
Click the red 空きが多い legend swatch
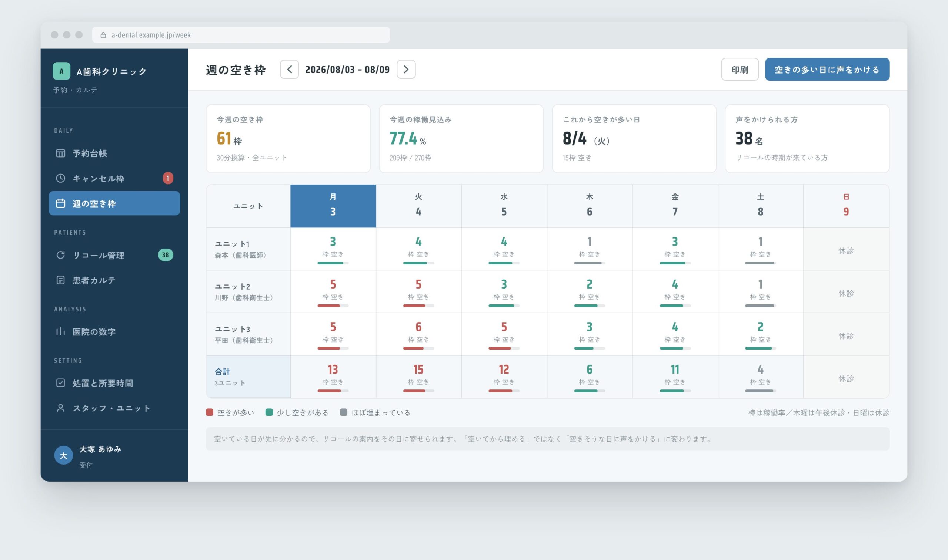210,412
